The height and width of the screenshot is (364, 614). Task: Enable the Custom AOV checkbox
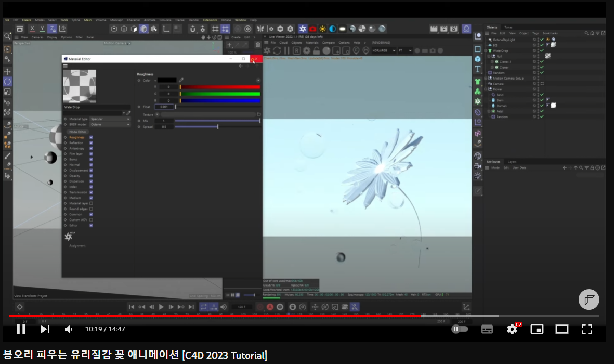(x=91, y=220)
